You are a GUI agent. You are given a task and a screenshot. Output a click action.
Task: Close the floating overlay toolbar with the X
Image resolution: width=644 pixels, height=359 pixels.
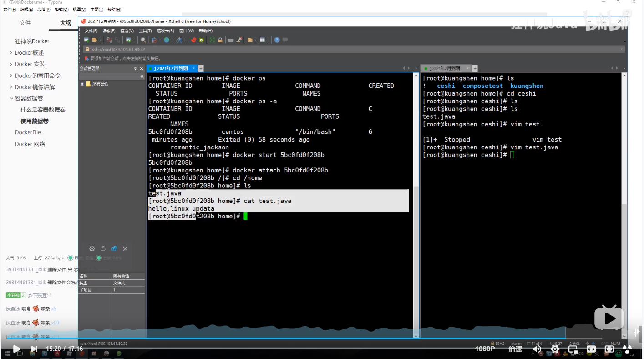click(125, 248)
